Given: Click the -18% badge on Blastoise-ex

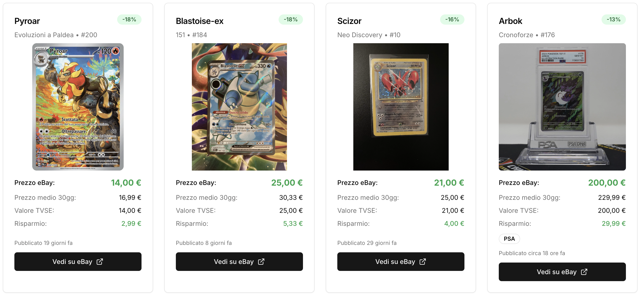Looking at the screenshot, I should 291,19.
